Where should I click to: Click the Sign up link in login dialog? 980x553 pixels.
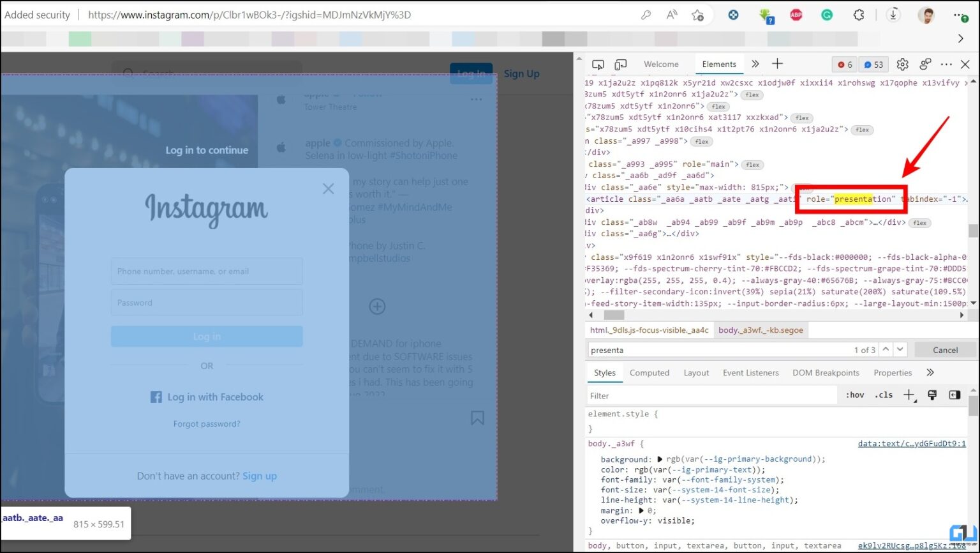click(260, 476)
